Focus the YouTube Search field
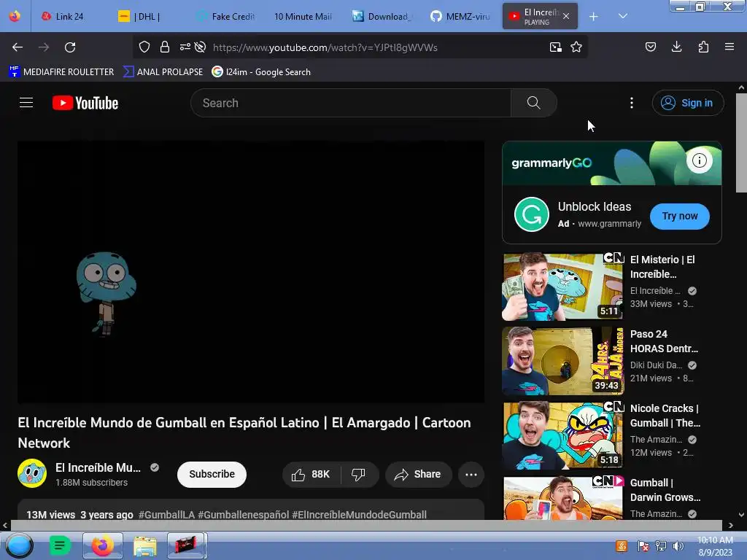 pos(351,103)
